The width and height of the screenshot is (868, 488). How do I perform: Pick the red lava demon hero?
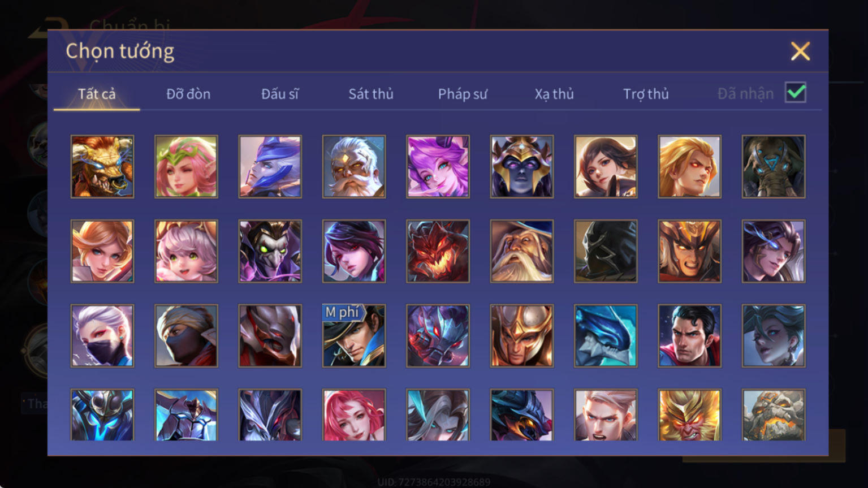click(x=438, y=252)
